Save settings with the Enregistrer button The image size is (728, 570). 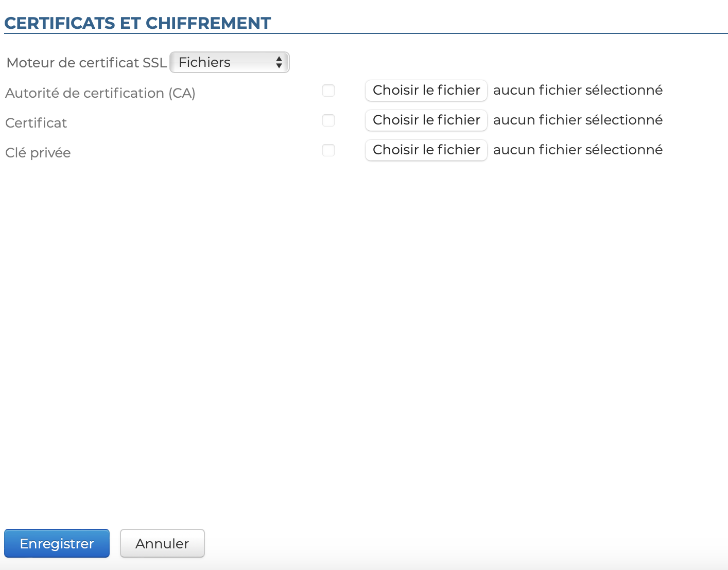(x=57, y=543)
